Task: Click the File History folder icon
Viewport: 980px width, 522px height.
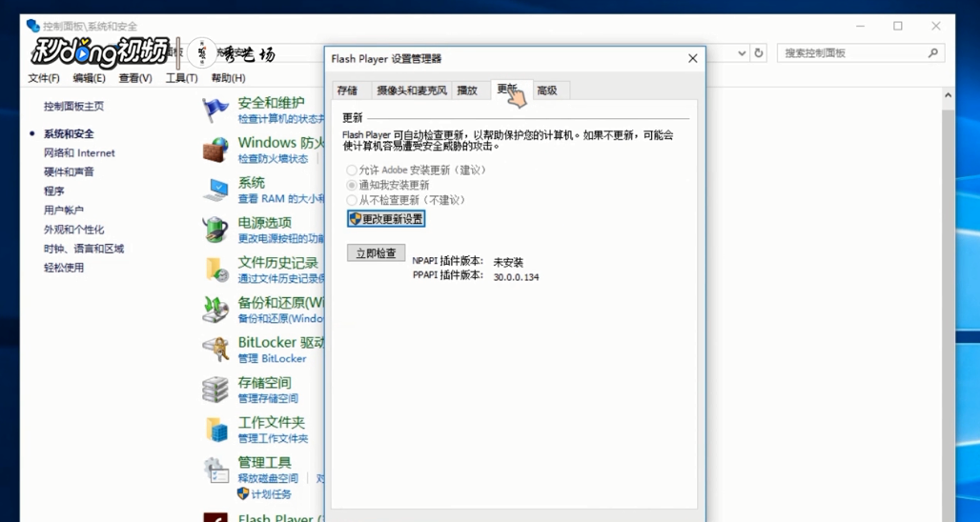Action: pyautogui.click(x=216, y=270)
